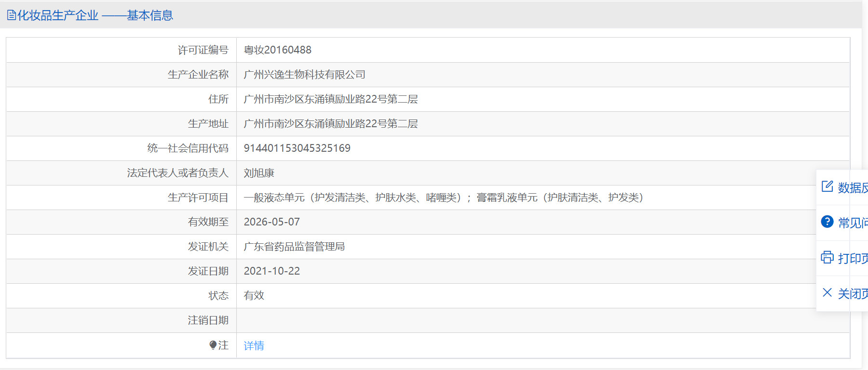Viewport: 868px width, 370px height.
Task: Click the 生产许可项目 label
Action: [x=198, y=198]
